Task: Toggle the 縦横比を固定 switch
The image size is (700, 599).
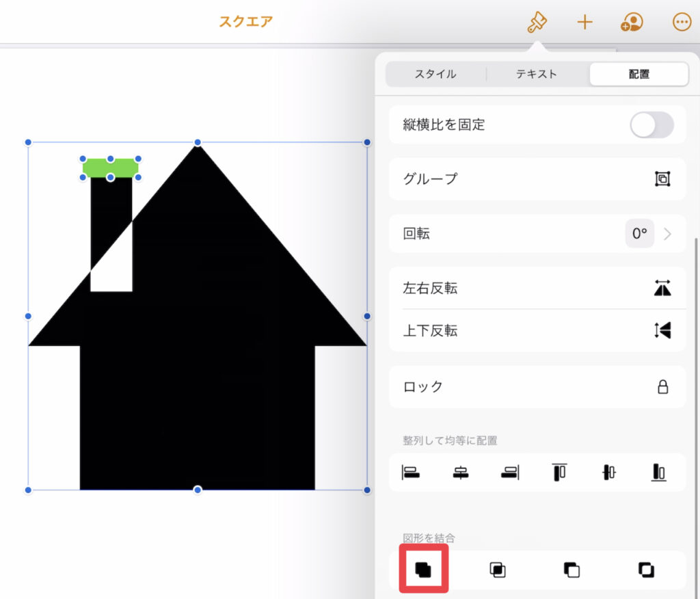Action: (651, 124)
